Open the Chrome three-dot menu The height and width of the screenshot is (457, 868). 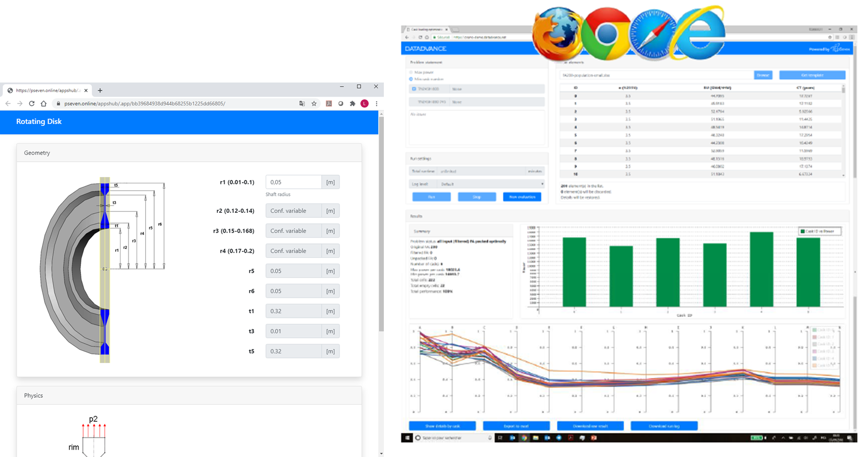tap(377, 104)
